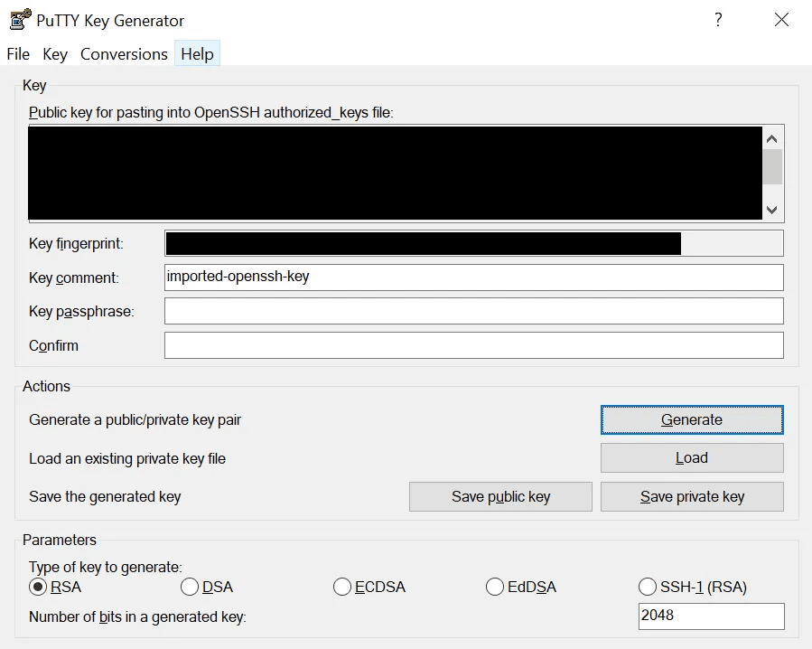This screenshot has width=812, height=649.
Task: Select the SSH-1 (RSA) key type
Action: point(693,587)
